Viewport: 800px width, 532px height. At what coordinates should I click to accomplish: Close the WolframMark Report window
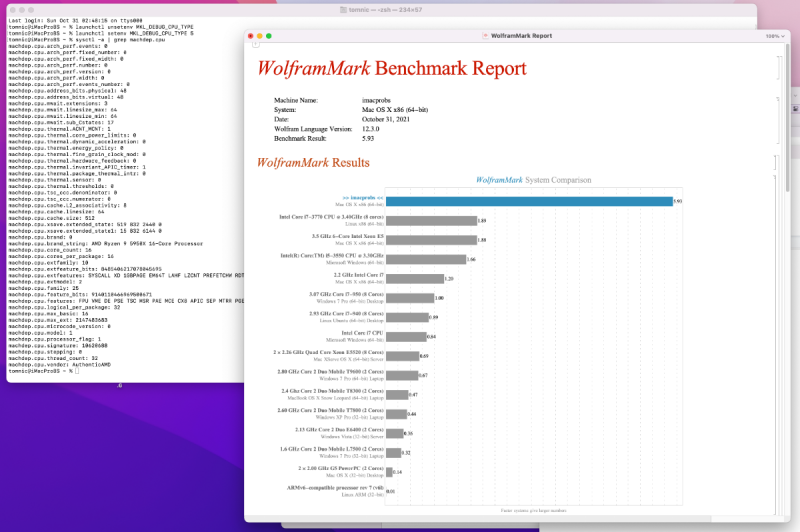coord(251,36)
